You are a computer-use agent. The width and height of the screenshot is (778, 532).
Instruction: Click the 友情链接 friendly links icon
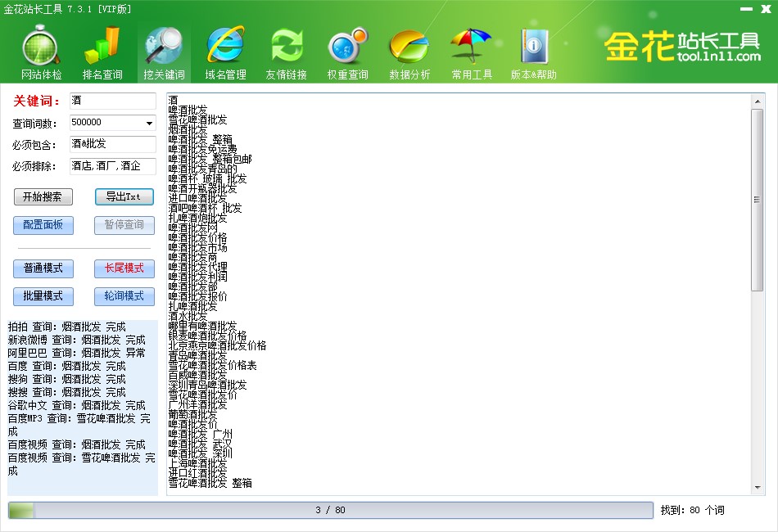click(x=286, y=52)
